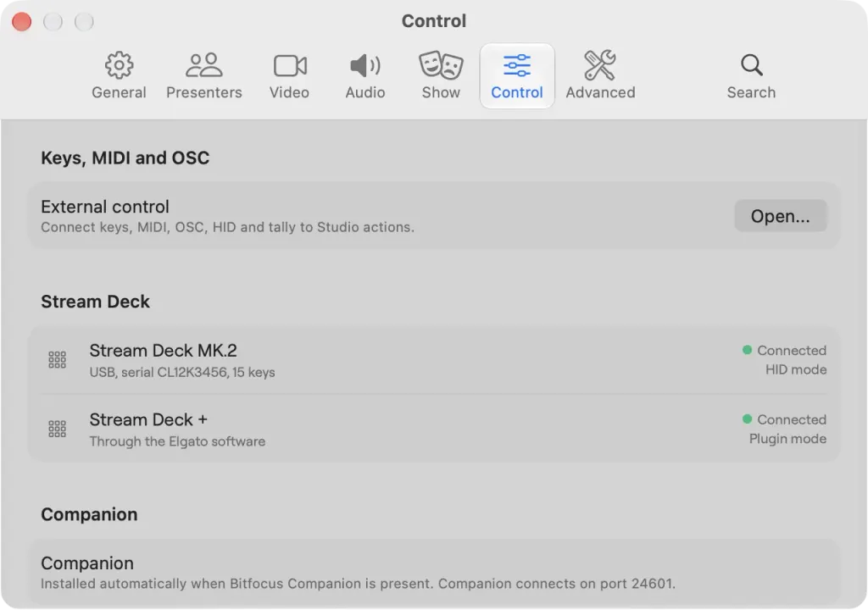Screen dimensions: 868x610
Task: Click the Open... button for External control
Action: pos(781,216)
